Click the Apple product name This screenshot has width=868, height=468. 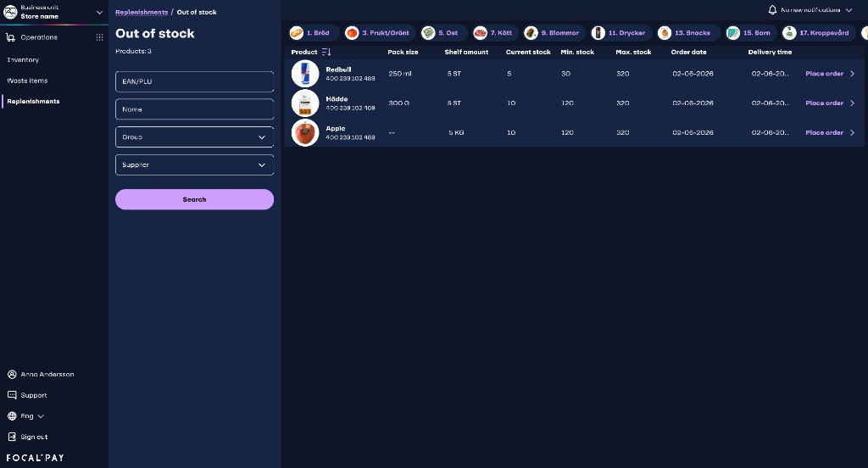tap(336, 129)
